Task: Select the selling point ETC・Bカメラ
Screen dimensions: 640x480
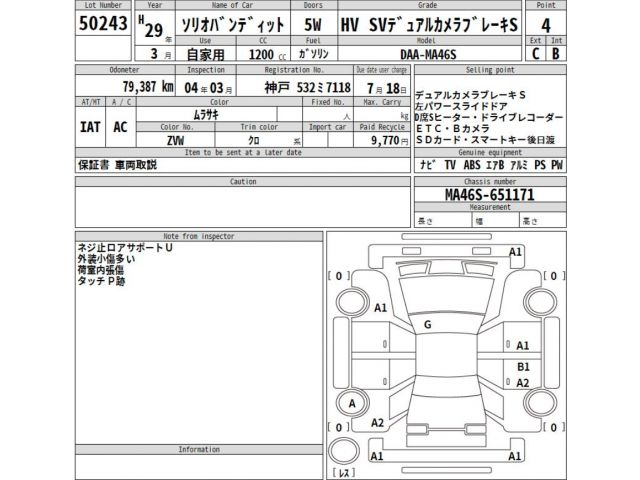Action: click(x=453, y=129)
